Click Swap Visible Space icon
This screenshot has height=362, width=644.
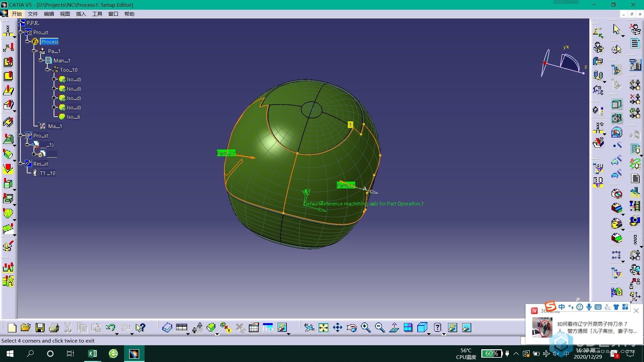pyautogui.click(x=467, y=327)
